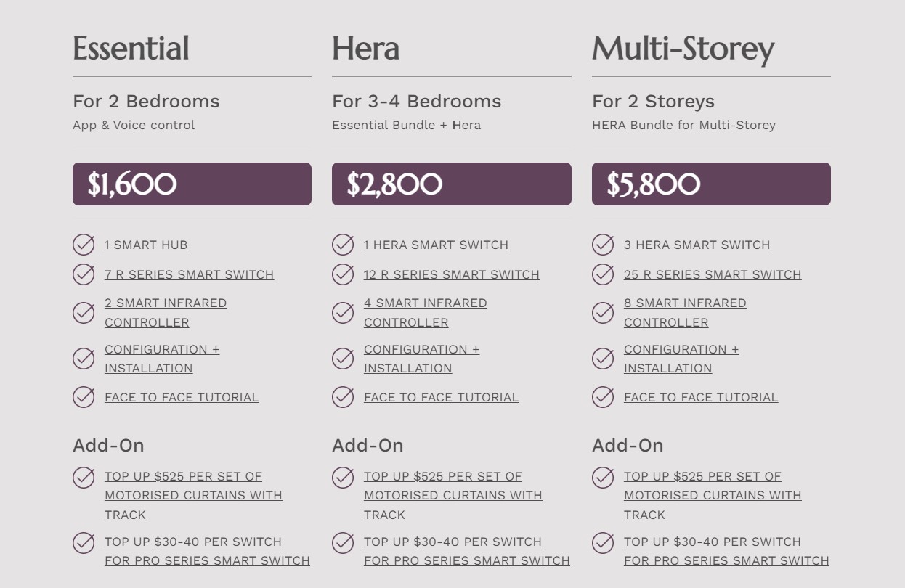Click the checkmark icon next to 12 R Series Smart Switch
905x588 pixels.
[x=343, y=274]
